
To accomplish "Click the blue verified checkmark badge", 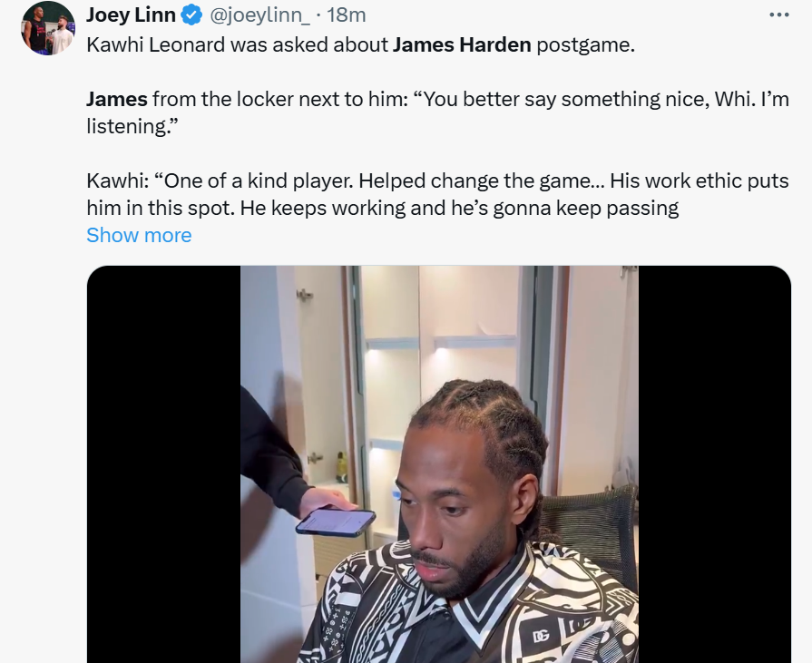I will [192, 15].
